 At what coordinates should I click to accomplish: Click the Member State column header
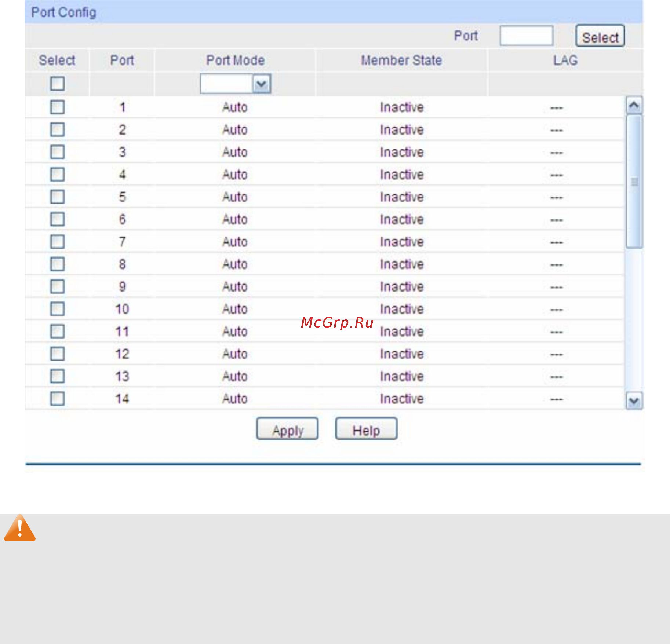401,61
